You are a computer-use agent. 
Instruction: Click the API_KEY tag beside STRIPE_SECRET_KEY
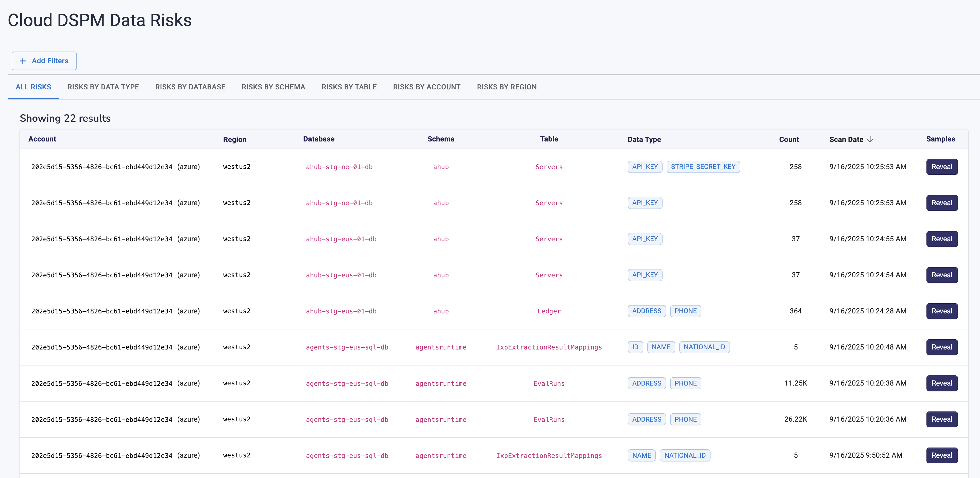[645, 167]
